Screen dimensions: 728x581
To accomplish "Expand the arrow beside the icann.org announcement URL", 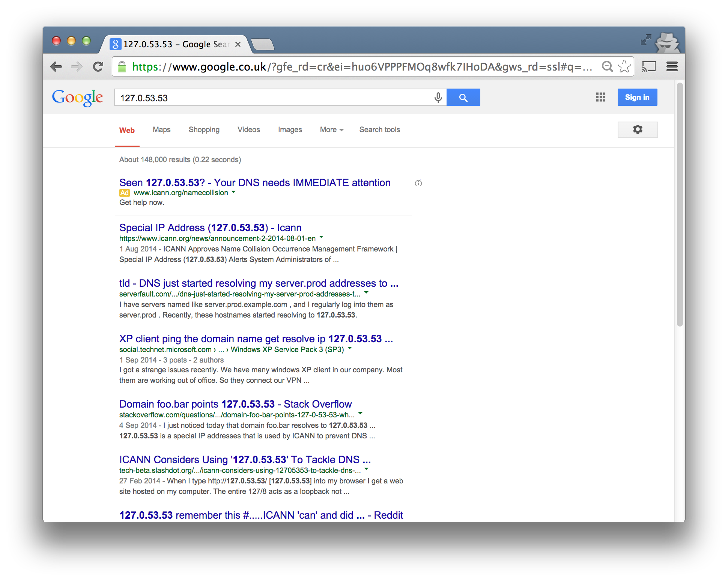I will (321, 238).
